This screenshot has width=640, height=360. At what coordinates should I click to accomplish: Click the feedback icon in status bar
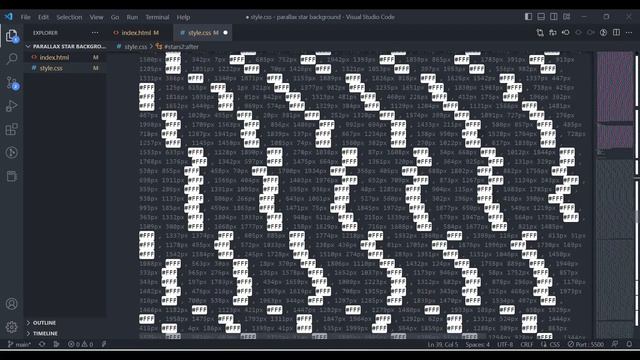[x=615, y=344]
